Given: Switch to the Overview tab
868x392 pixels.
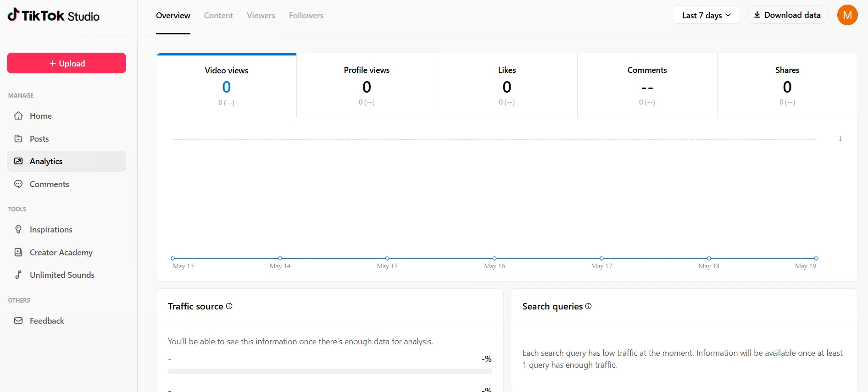Looking at the screenshot, I should 173,16.
